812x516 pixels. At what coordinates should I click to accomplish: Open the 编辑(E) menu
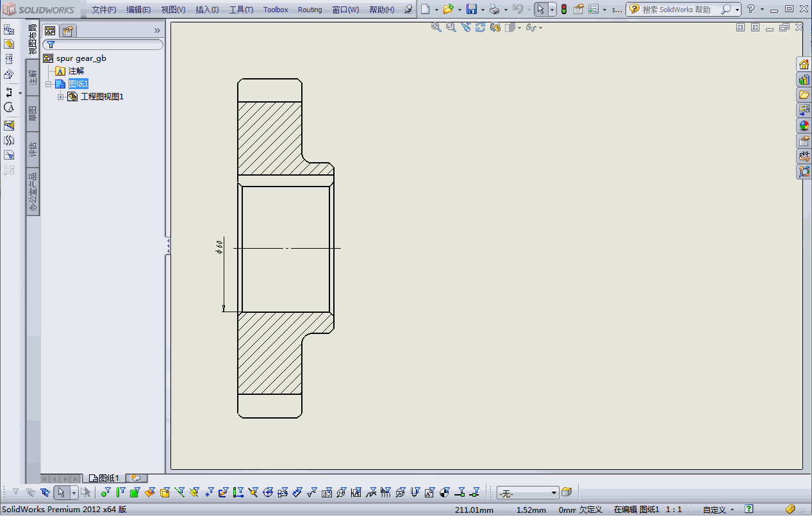138,10
